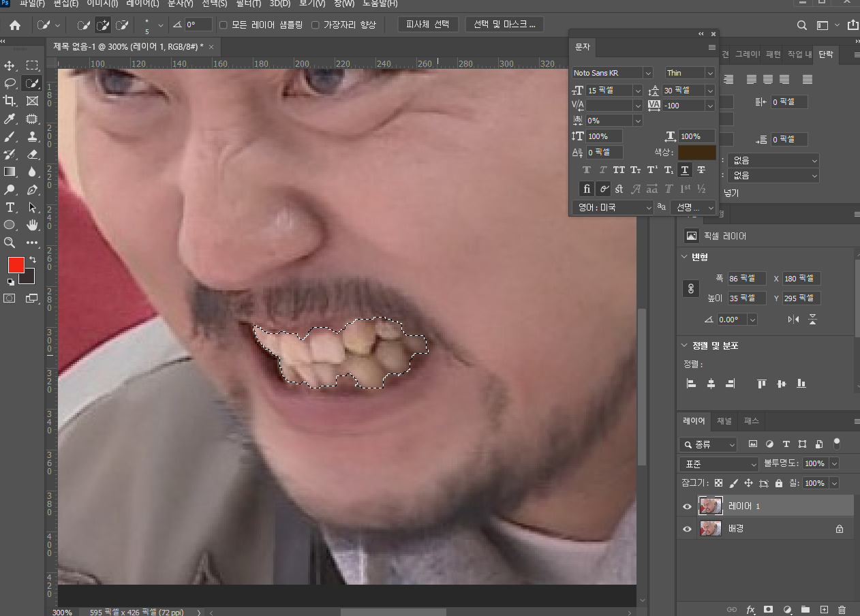Open the '이미지(I)' menu
This screenshot has width=860, height=616.
click(102, 3)
